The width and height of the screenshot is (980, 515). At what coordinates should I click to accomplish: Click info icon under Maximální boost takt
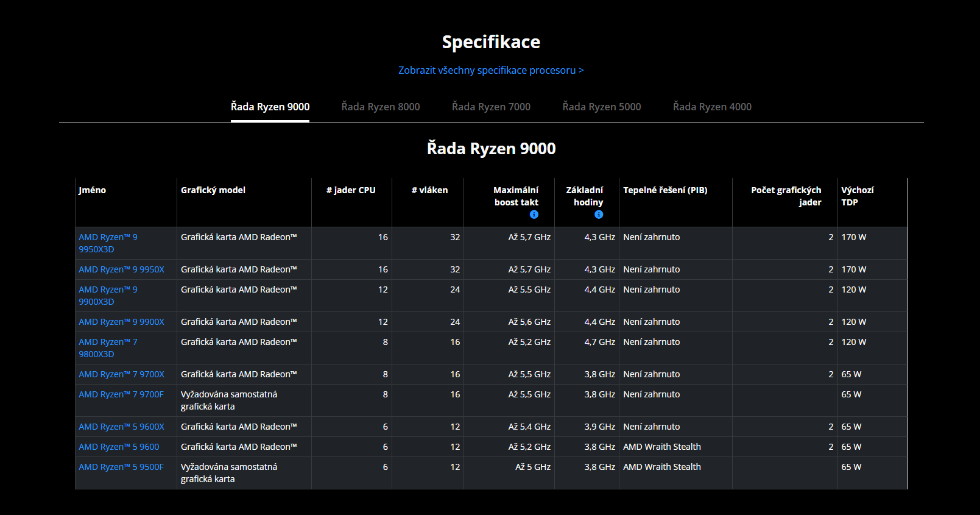click(534, 215)
